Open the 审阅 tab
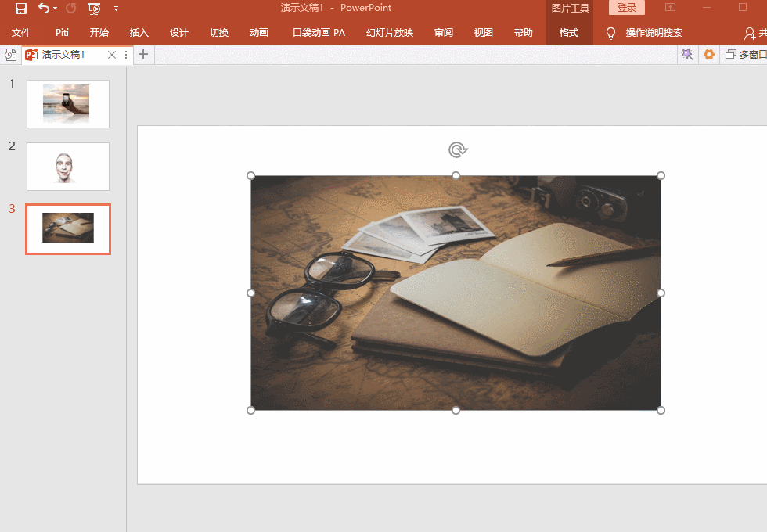Viewport: 767px width, 532px height. [x=444, y=33]
